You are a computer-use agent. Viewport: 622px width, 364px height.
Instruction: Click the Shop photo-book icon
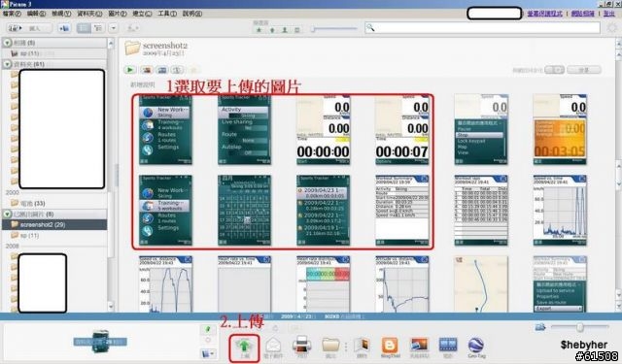coord(362,345)
